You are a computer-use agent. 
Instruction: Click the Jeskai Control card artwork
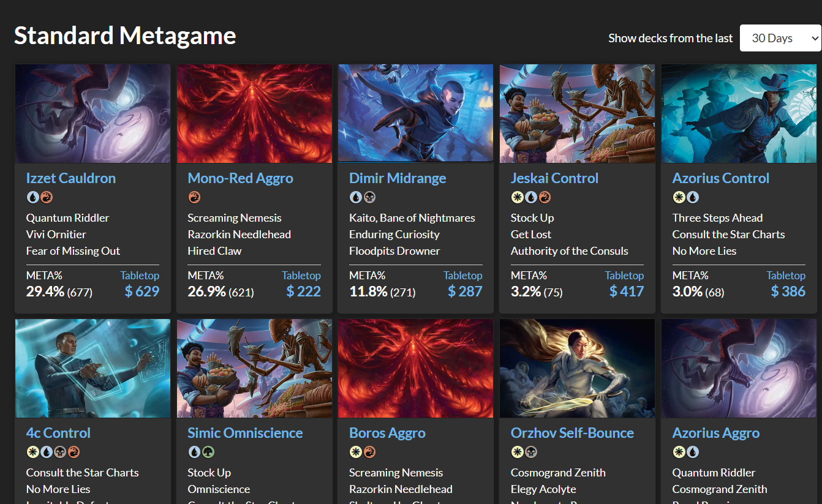coord(577,113)
